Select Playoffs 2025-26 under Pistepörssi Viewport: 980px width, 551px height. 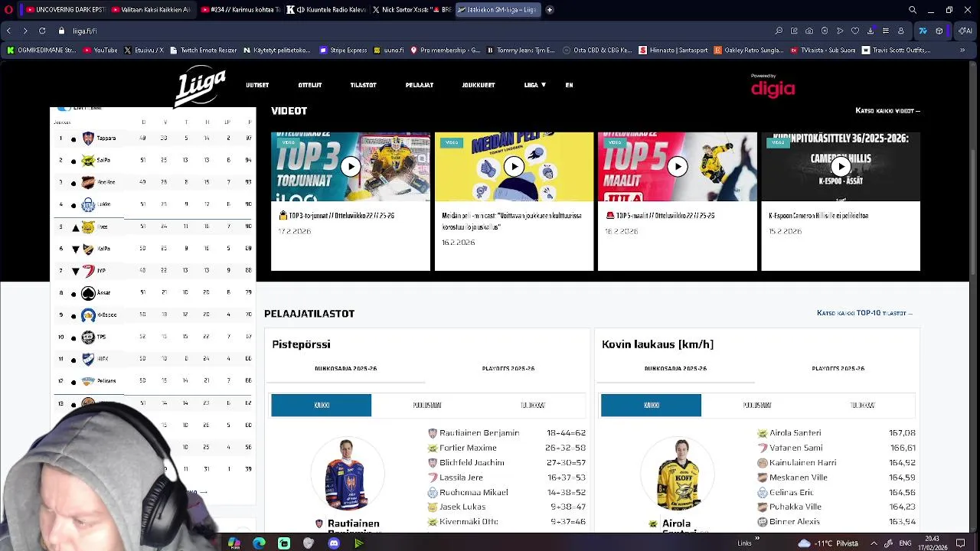(508, 369)
